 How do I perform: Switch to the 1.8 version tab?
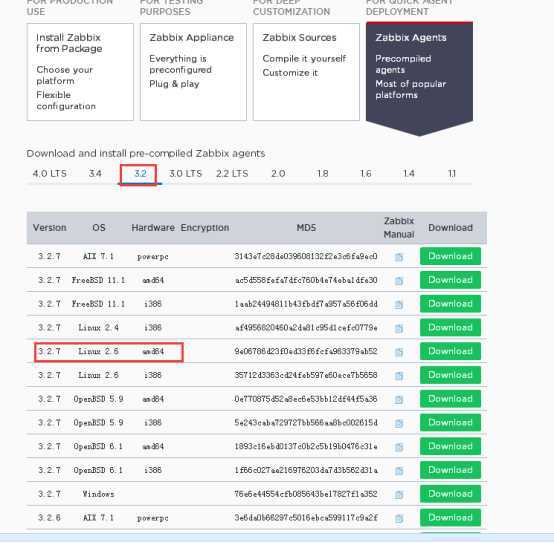pos(323,173)
